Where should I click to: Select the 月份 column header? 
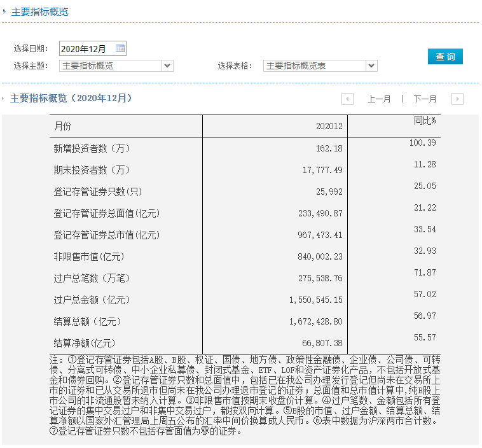coord(63,126)
